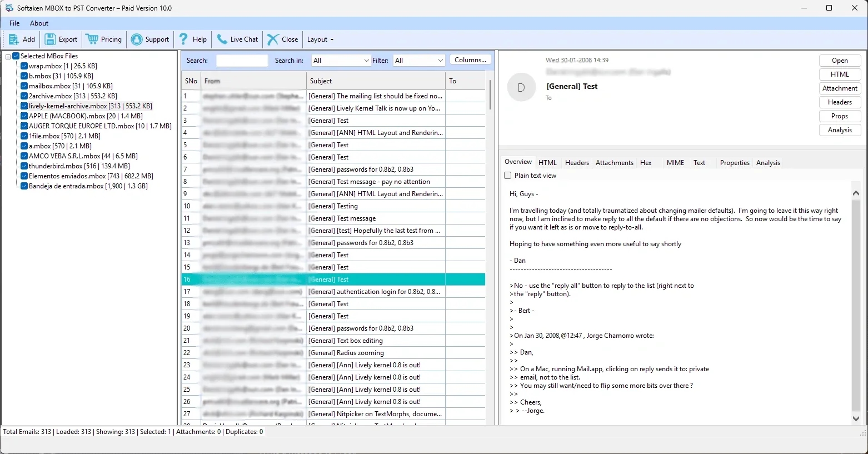Click the Close X toolbar icon
Viewport: 868px width, 454px height.
[273, 39]
